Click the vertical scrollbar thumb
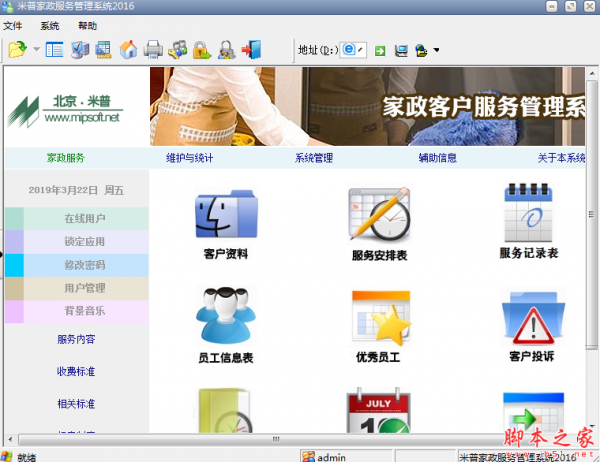Screen dimensions: 600x462 [592, 214]
